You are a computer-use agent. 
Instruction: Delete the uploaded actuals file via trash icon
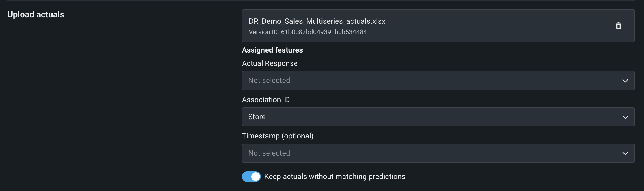click(618, 26)
